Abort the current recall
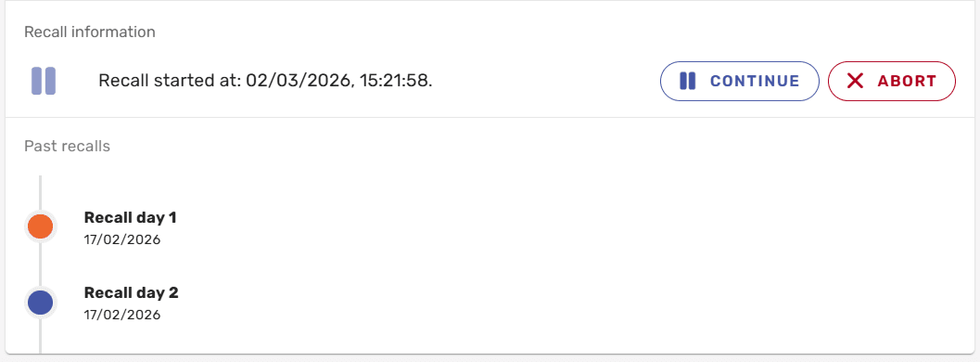 [x=892, y=82]
